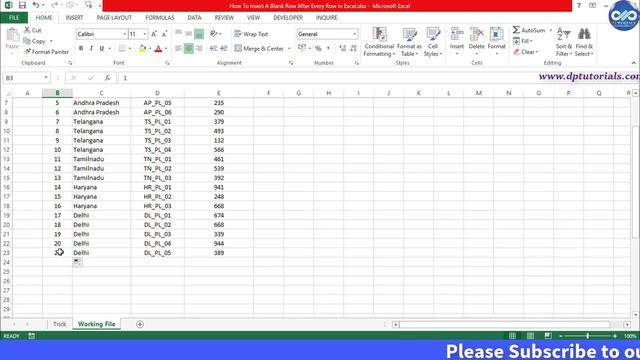The height and width of the screenshot is (360, 640).
Task: Click the AutoSum sigma icon
Action: [x=516, y=30]
